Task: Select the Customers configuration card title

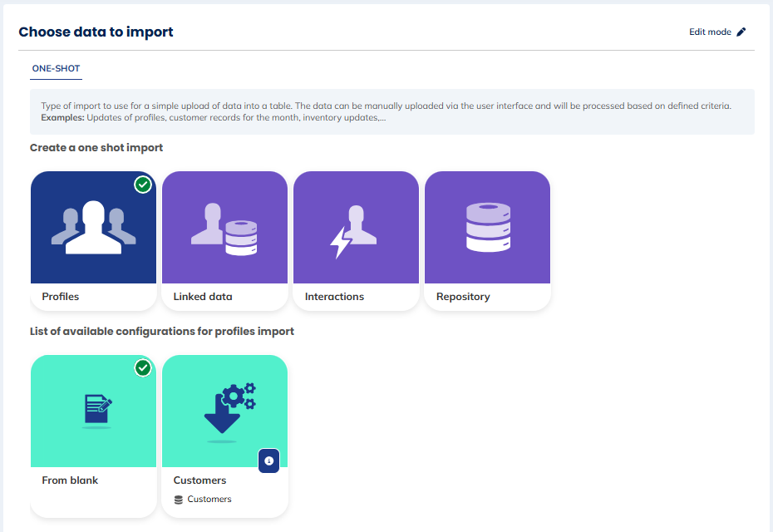Action: (199, 480)
